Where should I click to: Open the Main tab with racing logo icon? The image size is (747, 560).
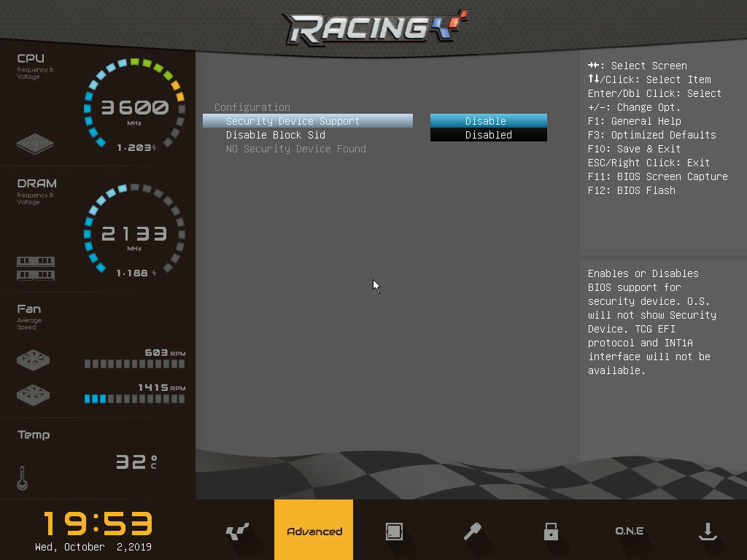point(237,531)
